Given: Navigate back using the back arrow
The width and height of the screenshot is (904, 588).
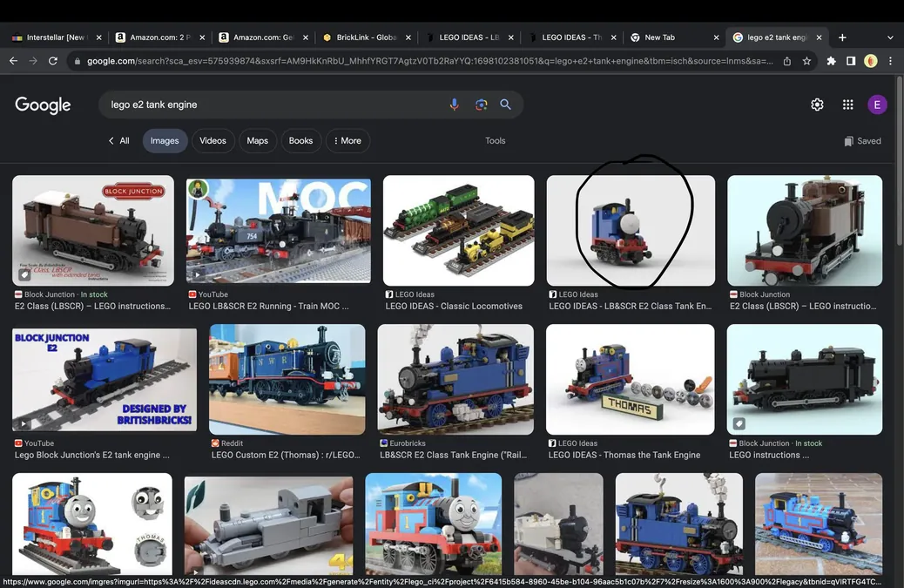Looking at the screenshot, I should 12,60.
